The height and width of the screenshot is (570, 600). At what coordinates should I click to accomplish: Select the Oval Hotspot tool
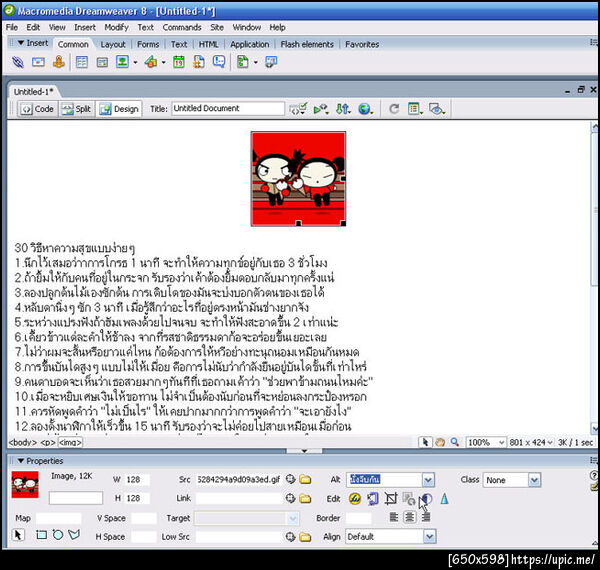click(x=58, y=535)
